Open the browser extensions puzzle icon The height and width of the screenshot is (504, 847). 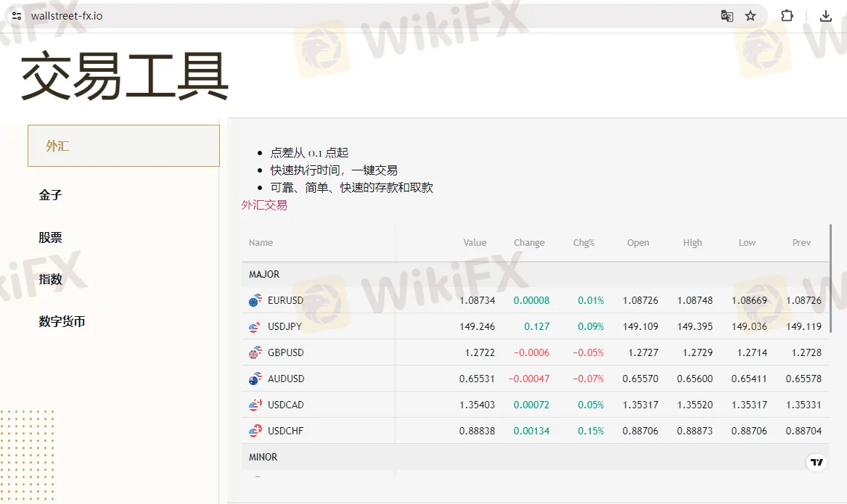[787, 16]
